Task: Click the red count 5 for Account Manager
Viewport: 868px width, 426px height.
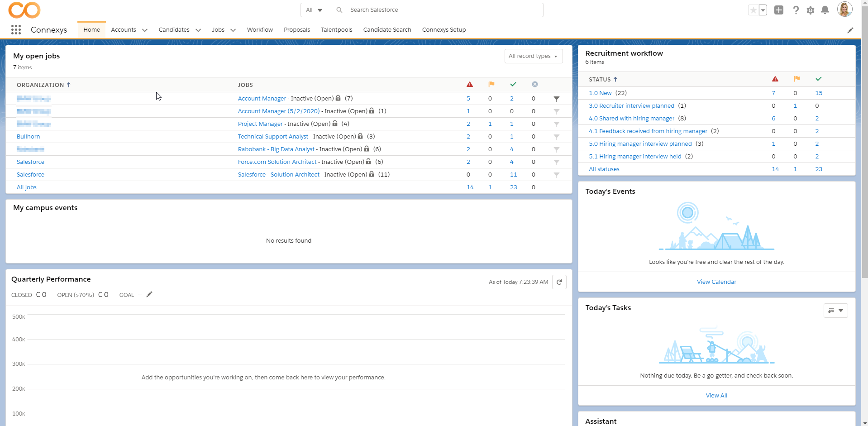Action: (x=468, y=99)
